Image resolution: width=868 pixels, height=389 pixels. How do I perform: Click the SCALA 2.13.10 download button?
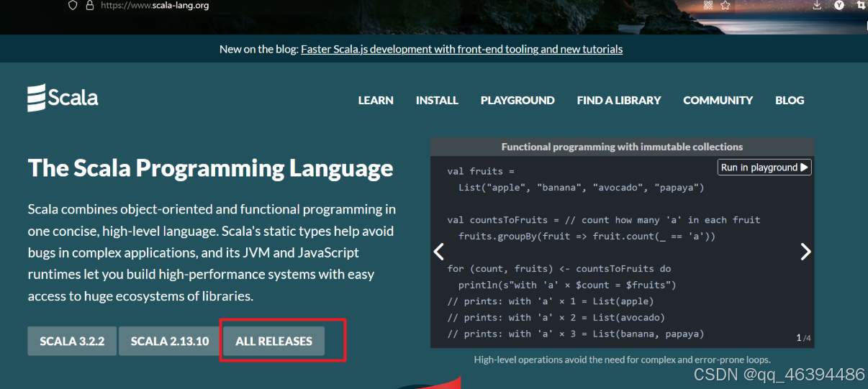(170, 342)
